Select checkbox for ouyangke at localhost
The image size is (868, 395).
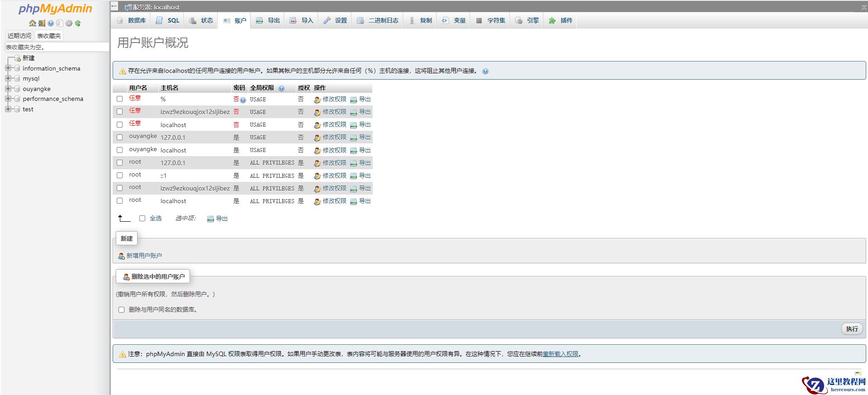[120, 150]
